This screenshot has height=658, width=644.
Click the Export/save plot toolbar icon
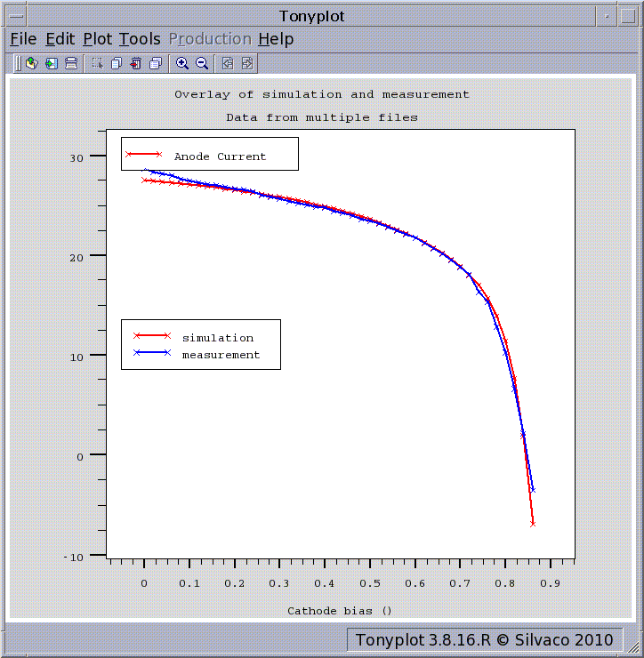(x=52, y=63)
